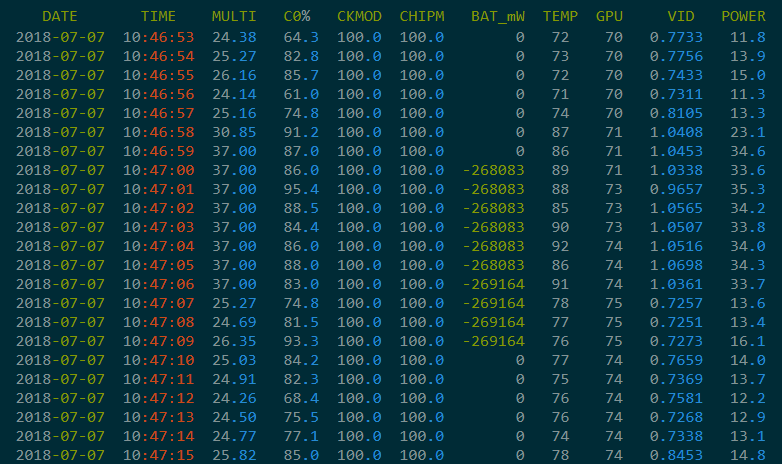Click the TEMP value 90
782x464 pixels.
click(560, 227)
